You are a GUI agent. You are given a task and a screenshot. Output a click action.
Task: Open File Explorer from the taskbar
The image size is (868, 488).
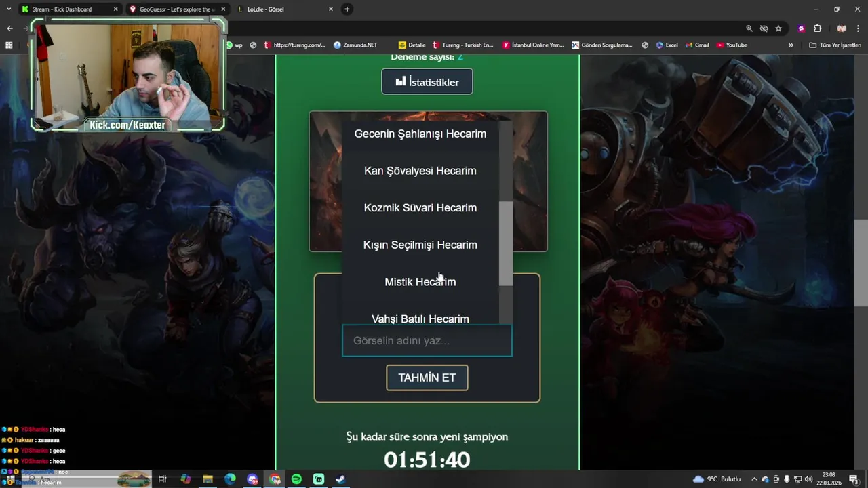[208, 479]
